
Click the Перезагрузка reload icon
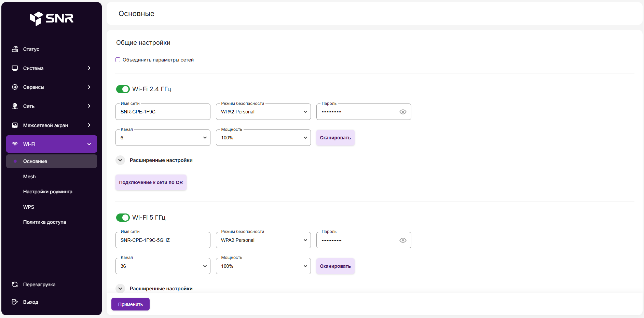15,285
